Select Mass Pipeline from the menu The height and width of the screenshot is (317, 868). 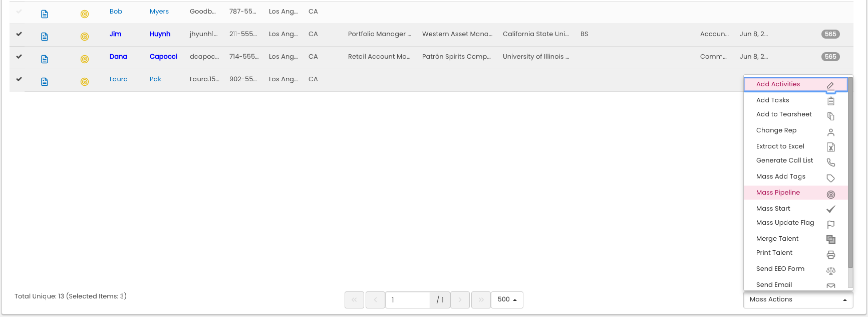click(x=778, y=193)
